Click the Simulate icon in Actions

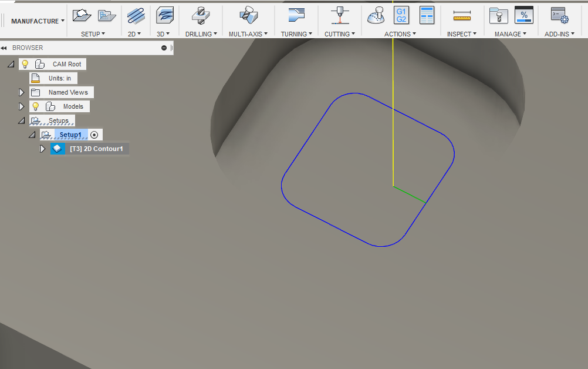click(376, 15)
